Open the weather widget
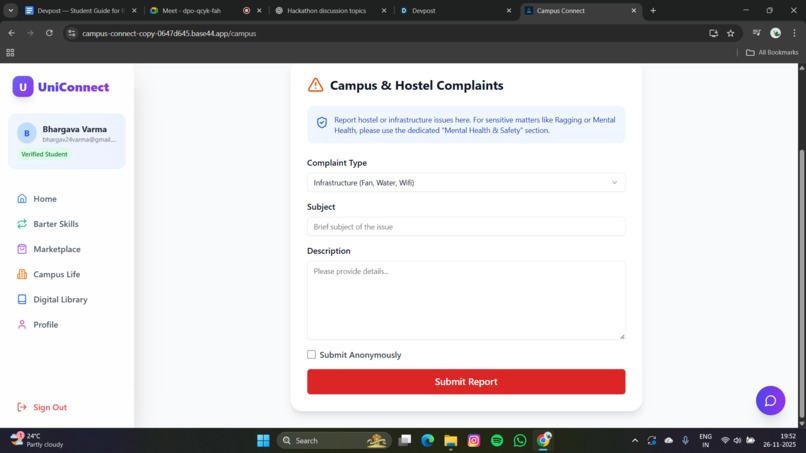 point(37,440)
